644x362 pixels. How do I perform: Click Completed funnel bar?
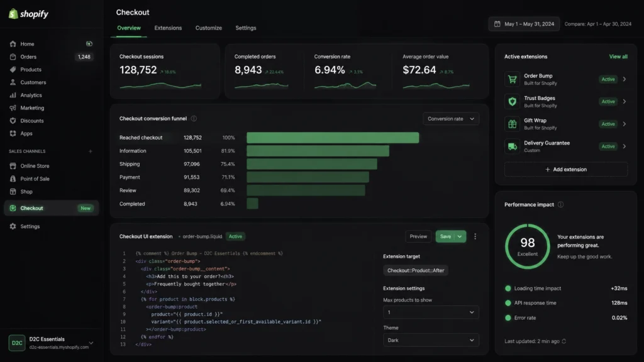pos(252,204)
